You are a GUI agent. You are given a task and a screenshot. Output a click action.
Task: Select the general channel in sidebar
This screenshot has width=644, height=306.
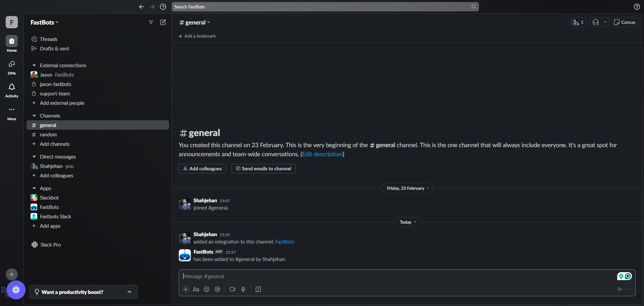point(98,125)
